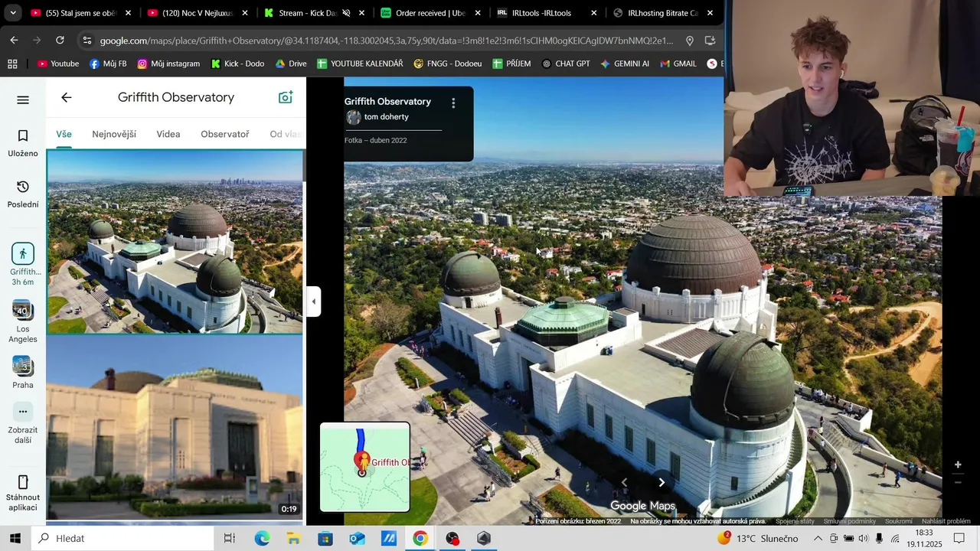980x551 pixels.
Task: Open Task View on the taskbar
Action: pos(229,538)
